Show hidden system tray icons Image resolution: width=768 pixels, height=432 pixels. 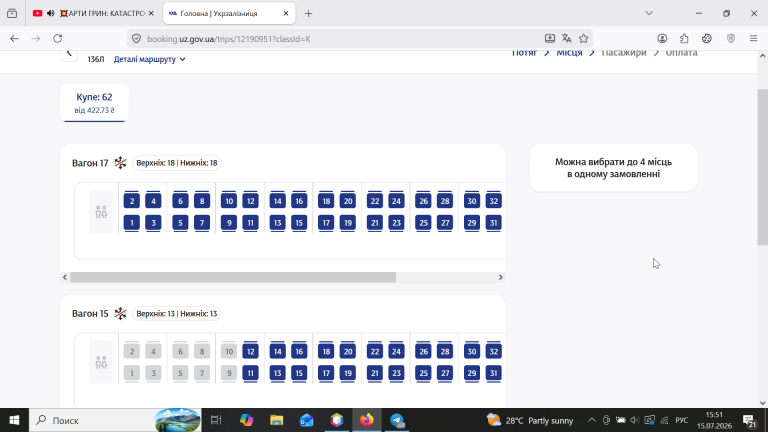point(592,420)
